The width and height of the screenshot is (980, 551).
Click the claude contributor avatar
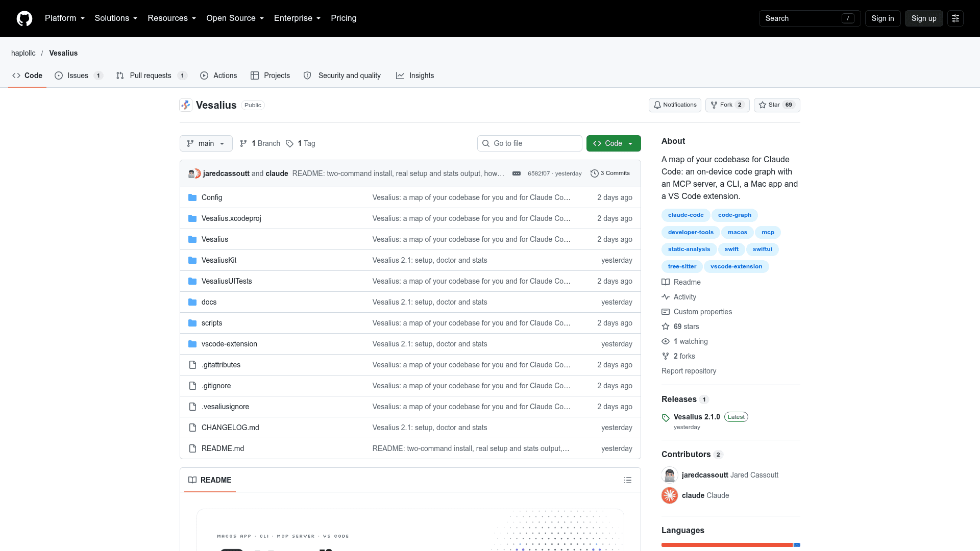point(670,495)
